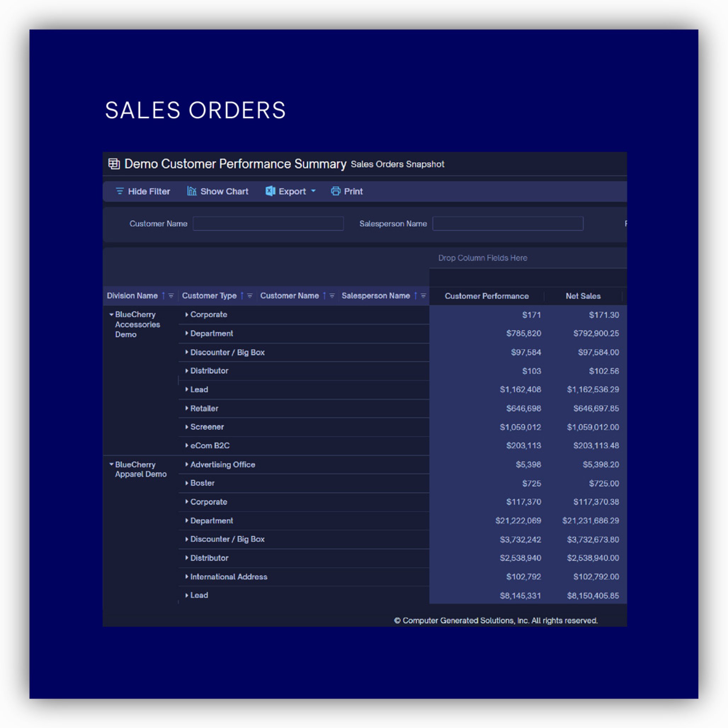Show the chart view

tap(218, 192)
